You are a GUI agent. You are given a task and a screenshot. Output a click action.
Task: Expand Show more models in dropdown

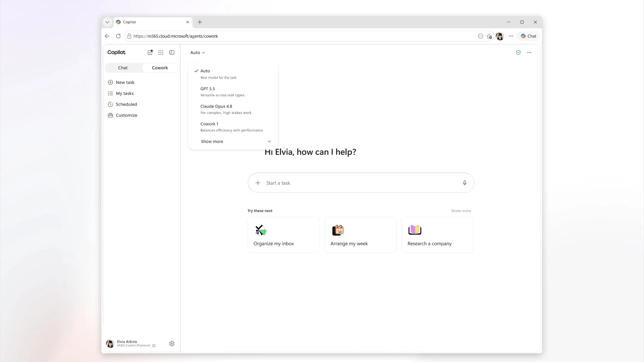click(236, 141)
